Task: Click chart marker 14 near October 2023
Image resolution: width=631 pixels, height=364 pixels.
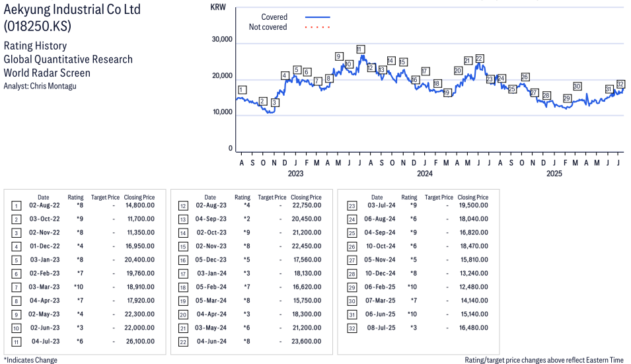Action: (x=390, y=60)
